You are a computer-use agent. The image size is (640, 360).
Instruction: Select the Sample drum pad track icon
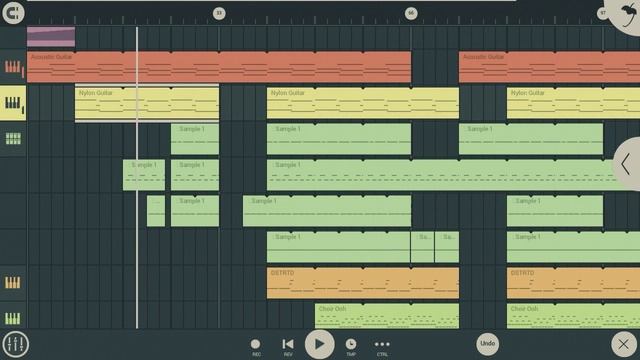[13, 139]
